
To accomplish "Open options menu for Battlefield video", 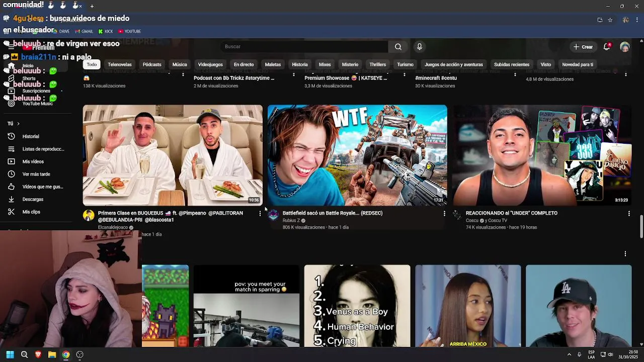I will [444, 214].
